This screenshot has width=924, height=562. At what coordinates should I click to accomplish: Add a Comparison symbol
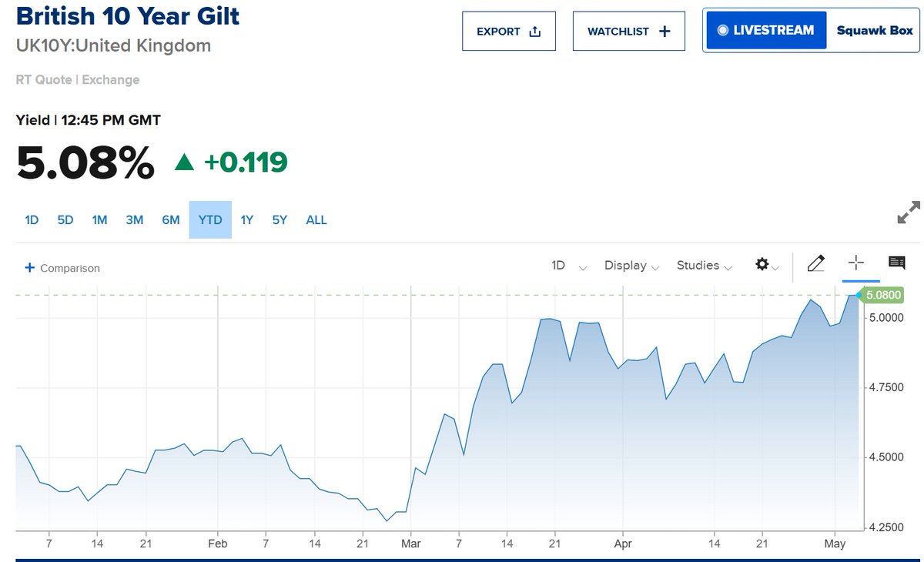pyautogui.click(x=62, y=268)
